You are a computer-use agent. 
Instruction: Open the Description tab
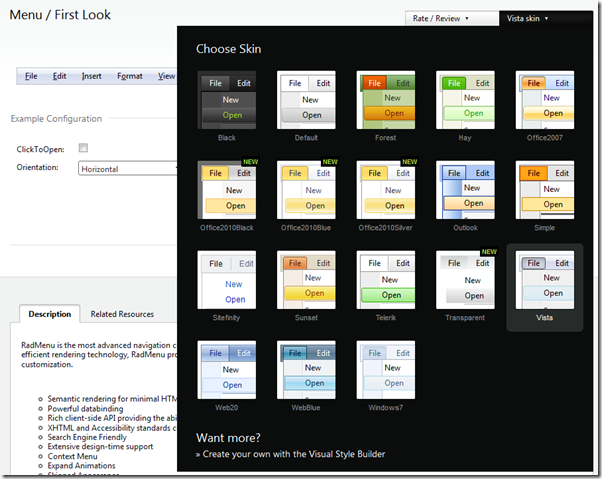tap(49, 314)
